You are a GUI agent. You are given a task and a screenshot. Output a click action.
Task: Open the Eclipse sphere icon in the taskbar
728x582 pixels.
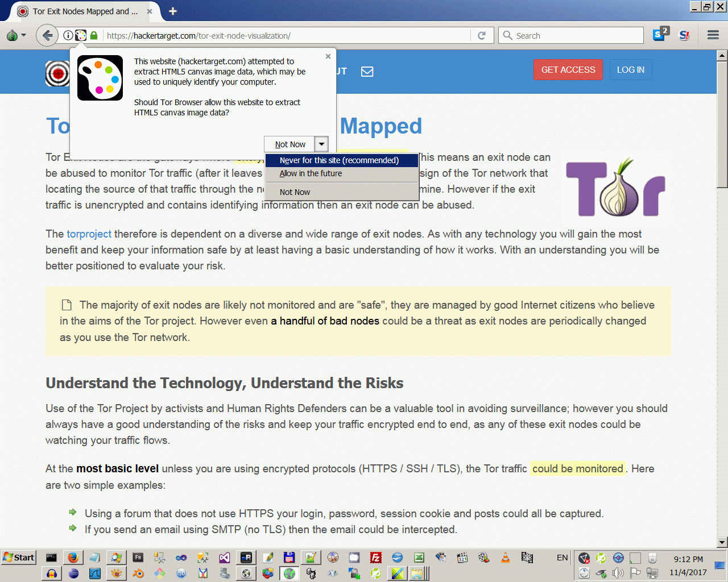[73, 573]
